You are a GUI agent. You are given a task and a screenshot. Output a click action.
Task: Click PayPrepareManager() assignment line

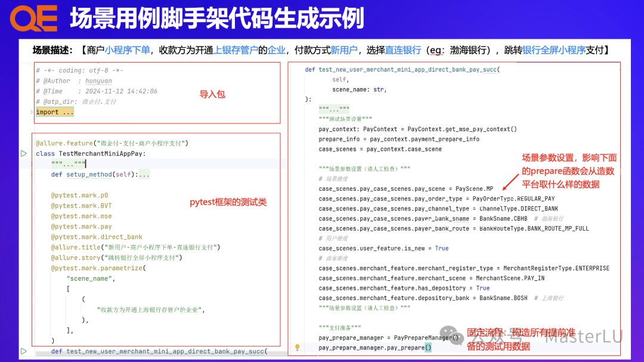[389, 338]
